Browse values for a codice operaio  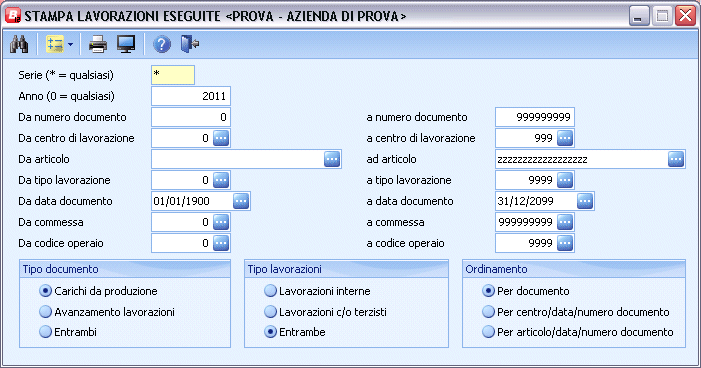565,243
